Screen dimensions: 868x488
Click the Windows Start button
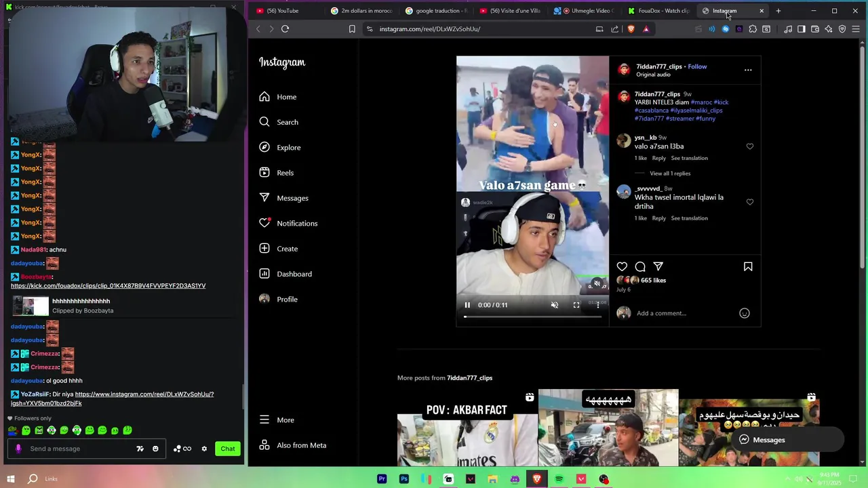9,479
